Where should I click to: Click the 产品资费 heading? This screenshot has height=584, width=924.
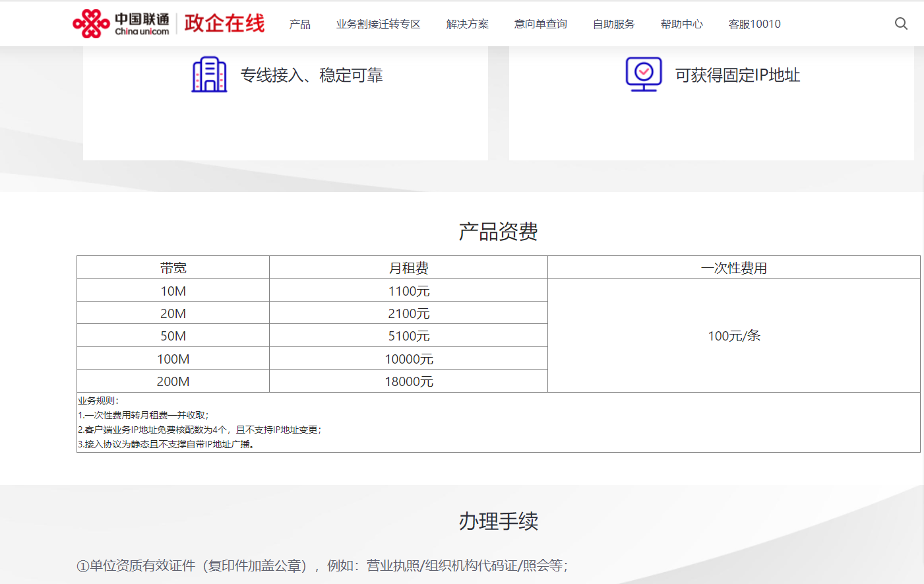tap(499, 232)
